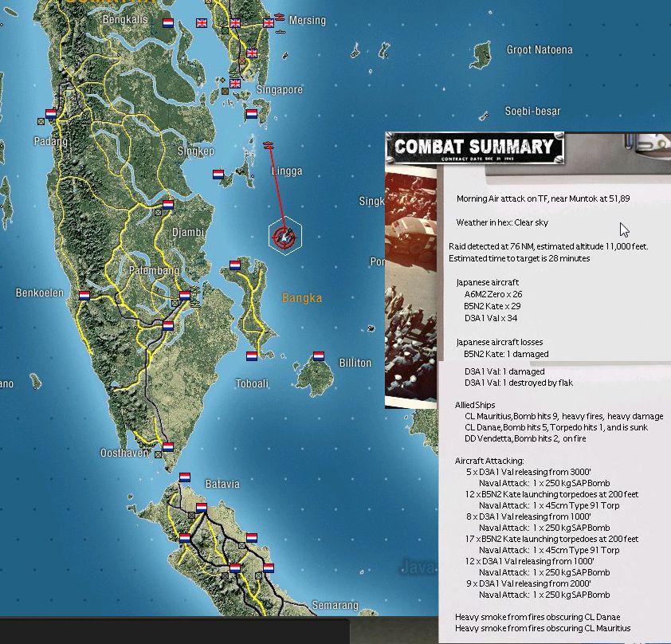Click the CL Danae 'and is sunk' line
This screenshot has width=671, height=644.
pos(556,427)
